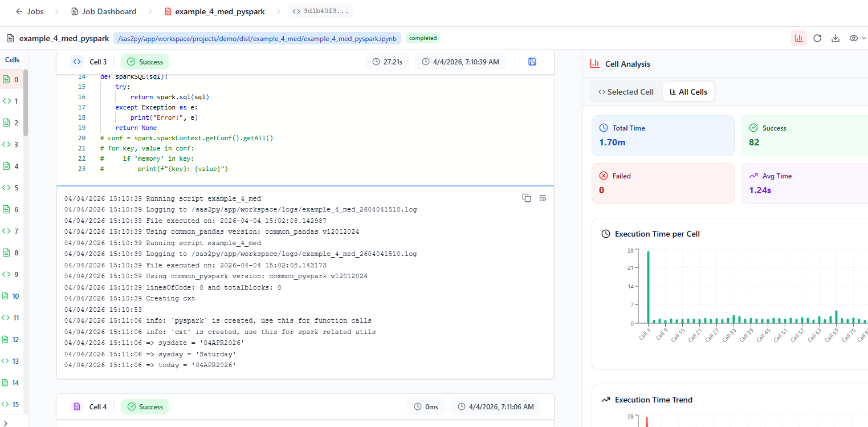Screen dimensions: 868x427
Task: Click the Cell 3 code type icon
Action: click(76, 62)
